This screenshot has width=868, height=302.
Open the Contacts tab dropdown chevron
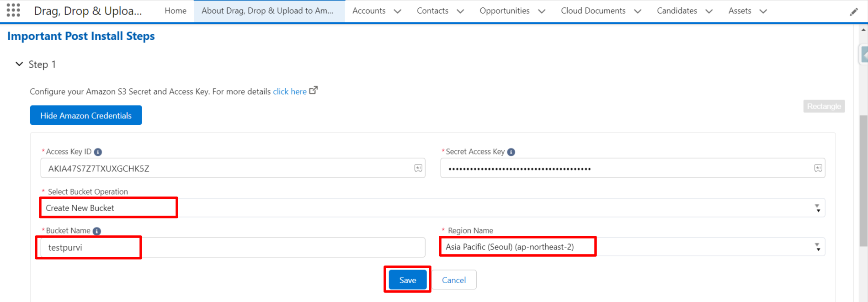click(460, 11)
